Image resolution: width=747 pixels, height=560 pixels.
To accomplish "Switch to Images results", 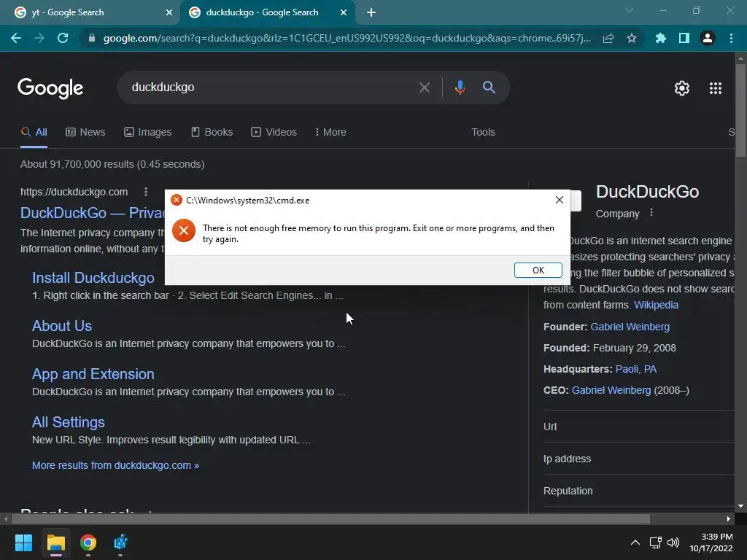I will click(147, 133).
